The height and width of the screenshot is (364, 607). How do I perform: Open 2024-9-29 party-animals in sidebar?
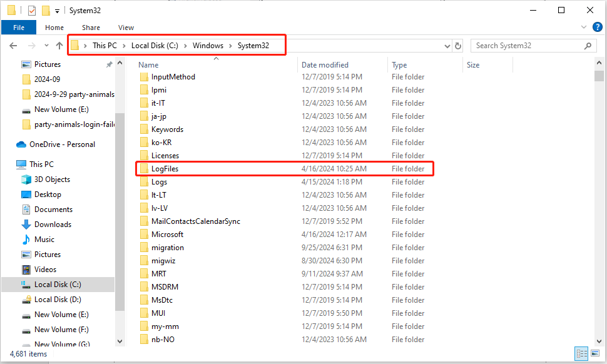coord(74,94)
